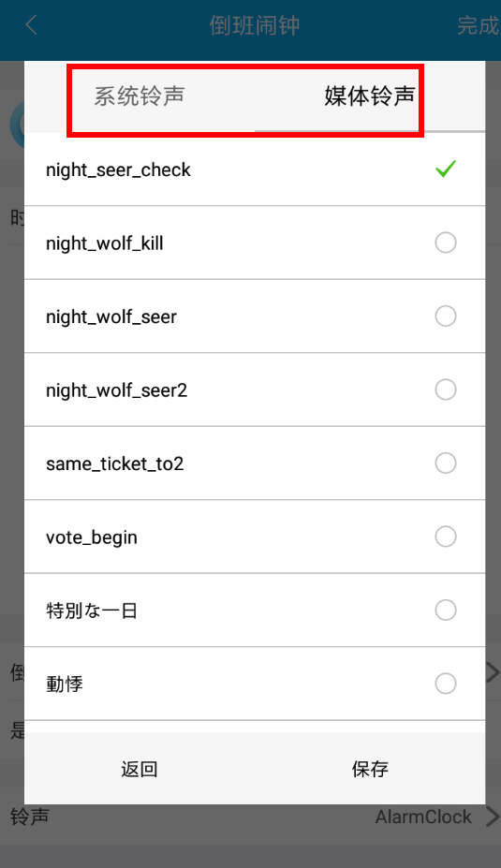Pick the vote_begin radio button
This screenshot has height=868, width=501.
click(x=446, y=537)
